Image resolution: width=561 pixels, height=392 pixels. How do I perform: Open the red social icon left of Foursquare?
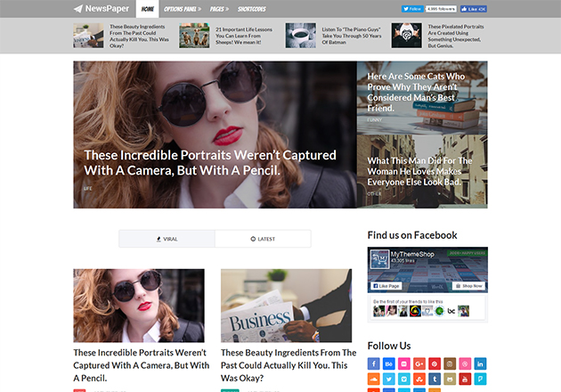(x=465, y=379)
